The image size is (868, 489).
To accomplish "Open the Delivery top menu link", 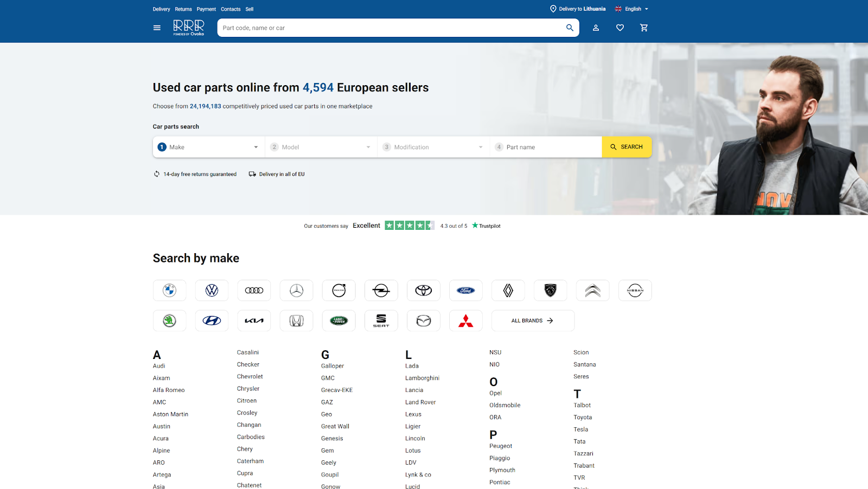I will pos(161,9).
